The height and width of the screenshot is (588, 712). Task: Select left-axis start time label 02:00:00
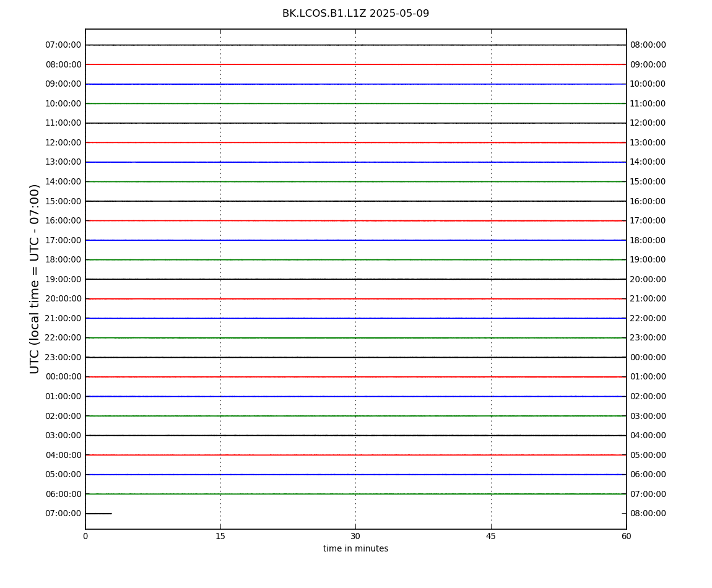click(x=63, y=416)
